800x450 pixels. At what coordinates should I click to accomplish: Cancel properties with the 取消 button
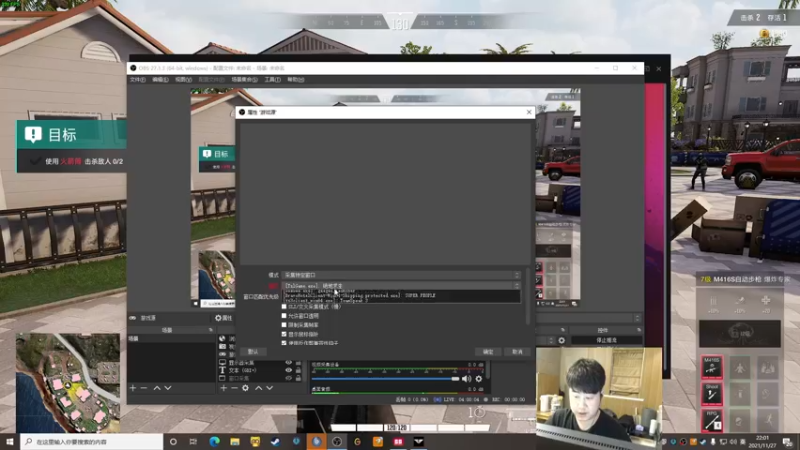(517, 352)
